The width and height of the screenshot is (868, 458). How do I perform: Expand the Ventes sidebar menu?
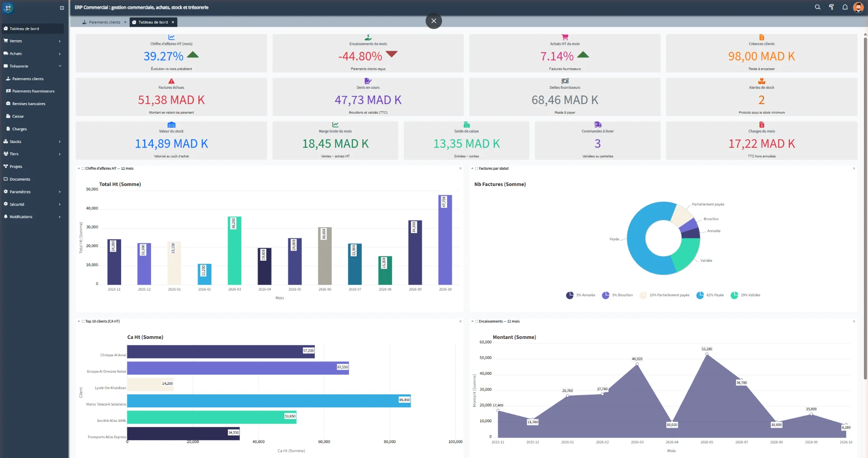(x=33, y=41)
